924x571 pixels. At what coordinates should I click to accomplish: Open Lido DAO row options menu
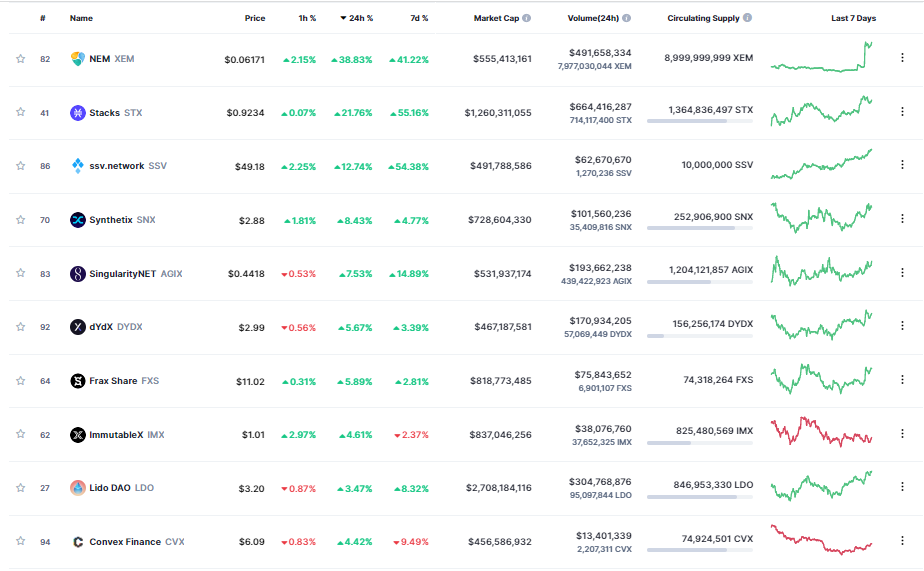(902, 487)
